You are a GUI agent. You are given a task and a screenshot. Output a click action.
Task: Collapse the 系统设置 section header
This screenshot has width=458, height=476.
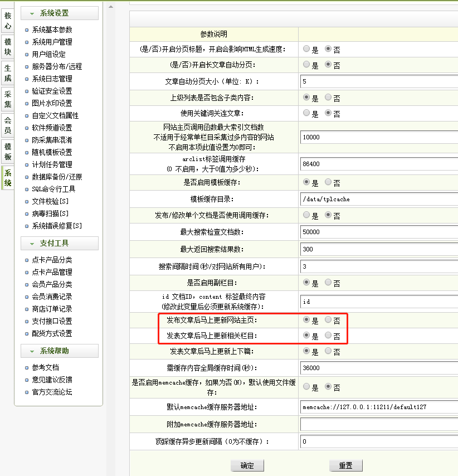(60, 13)
